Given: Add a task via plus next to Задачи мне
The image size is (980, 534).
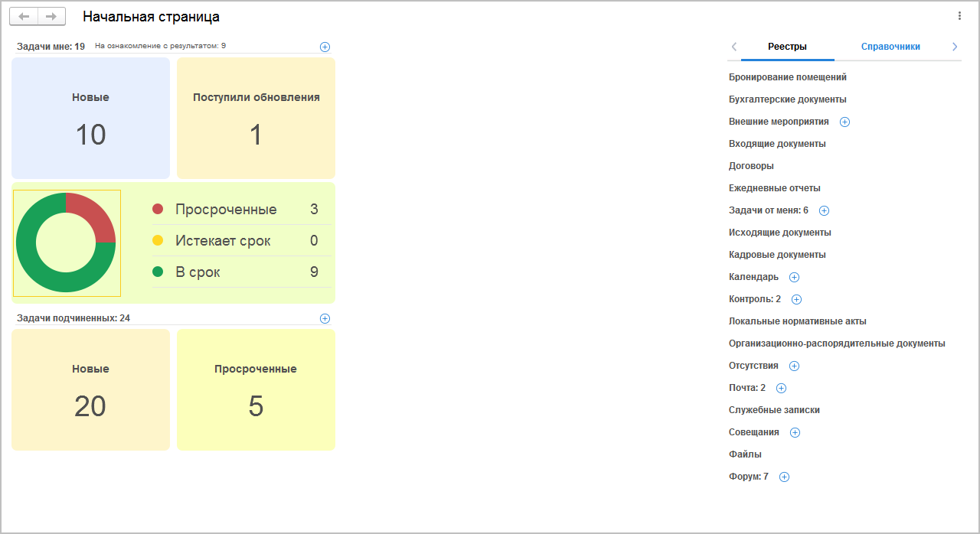Looking at the screenshot, I should coord(325,47).
